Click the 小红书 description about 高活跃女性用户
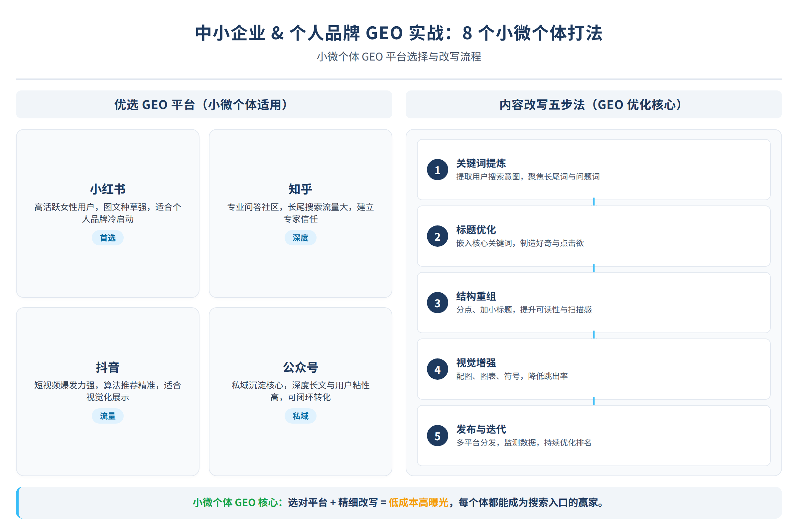The image size is (798, 532). tap(107, 213)
